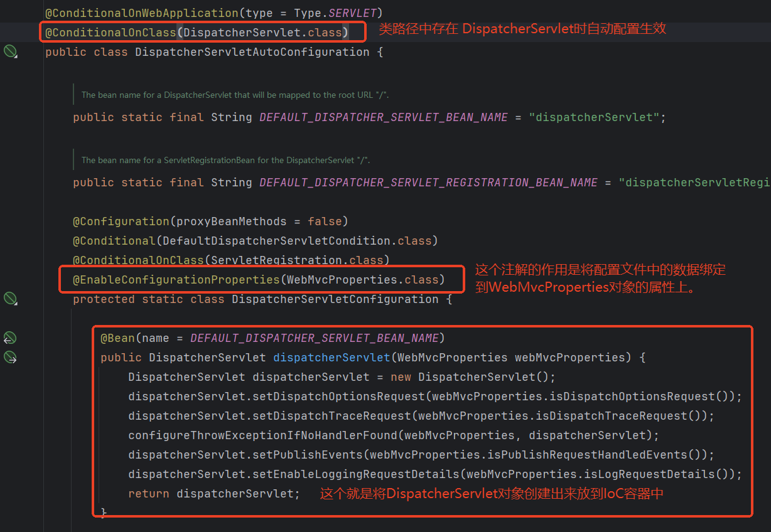Click the configureThrowExceptionIfNoHandlerFound method call
Screen dimensions: 771x532
pos(263,435)
